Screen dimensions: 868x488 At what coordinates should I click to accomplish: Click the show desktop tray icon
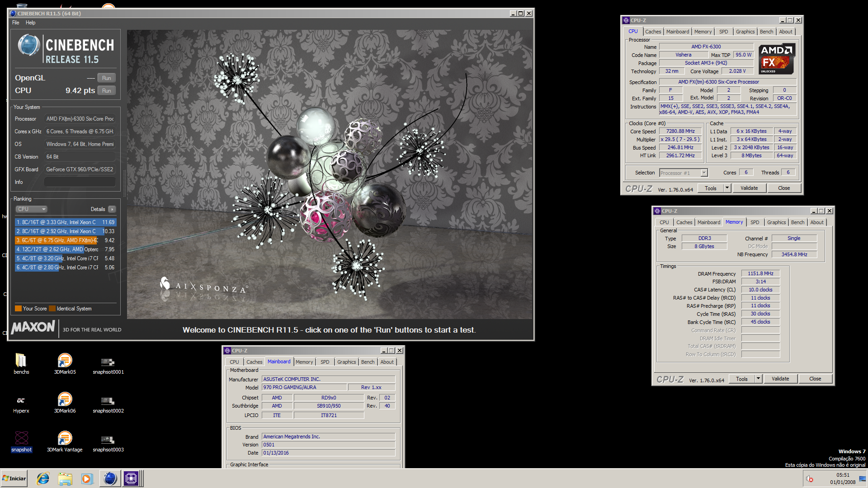(x=863, y=479)
